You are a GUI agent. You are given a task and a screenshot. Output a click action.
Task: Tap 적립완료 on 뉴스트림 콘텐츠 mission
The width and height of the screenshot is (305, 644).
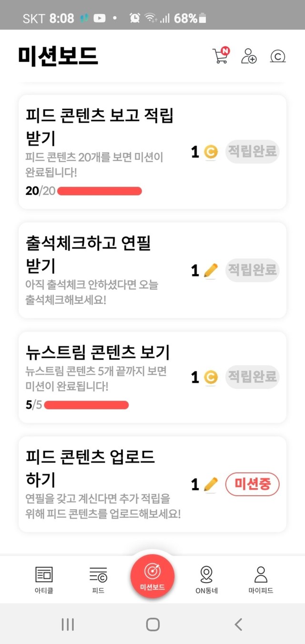[252, 377]
